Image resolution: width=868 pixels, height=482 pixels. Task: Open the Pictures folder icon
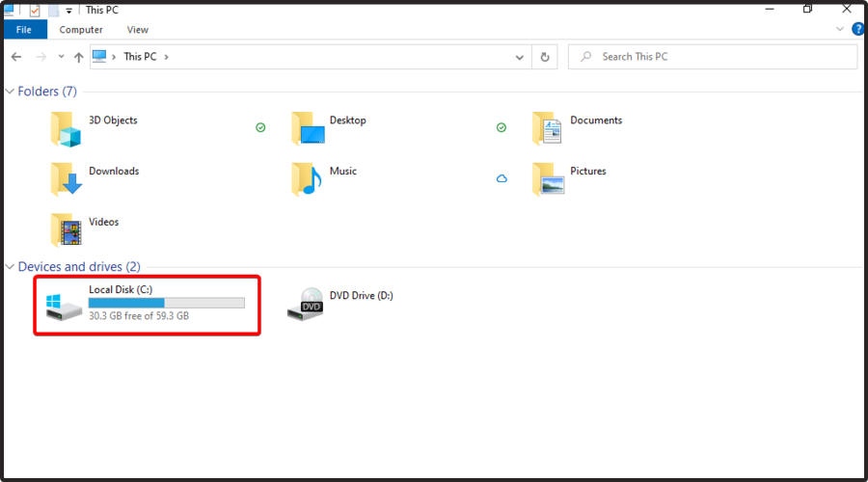coord(548,179)
